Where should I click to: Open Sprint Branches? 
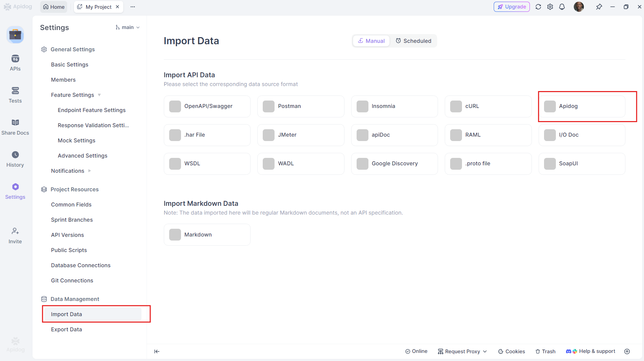pyautogui.click(x=72, y=220)
